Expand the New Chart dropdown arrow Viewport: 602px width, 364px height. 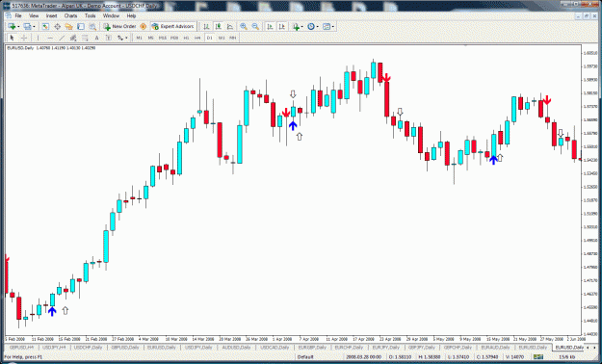[18, 27]
